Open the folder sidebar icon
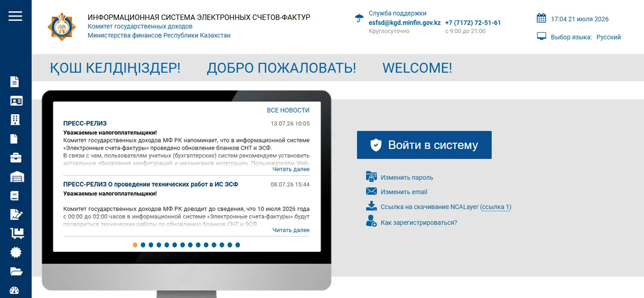Viewport: 644px width, 298px height. coord(17,271)
